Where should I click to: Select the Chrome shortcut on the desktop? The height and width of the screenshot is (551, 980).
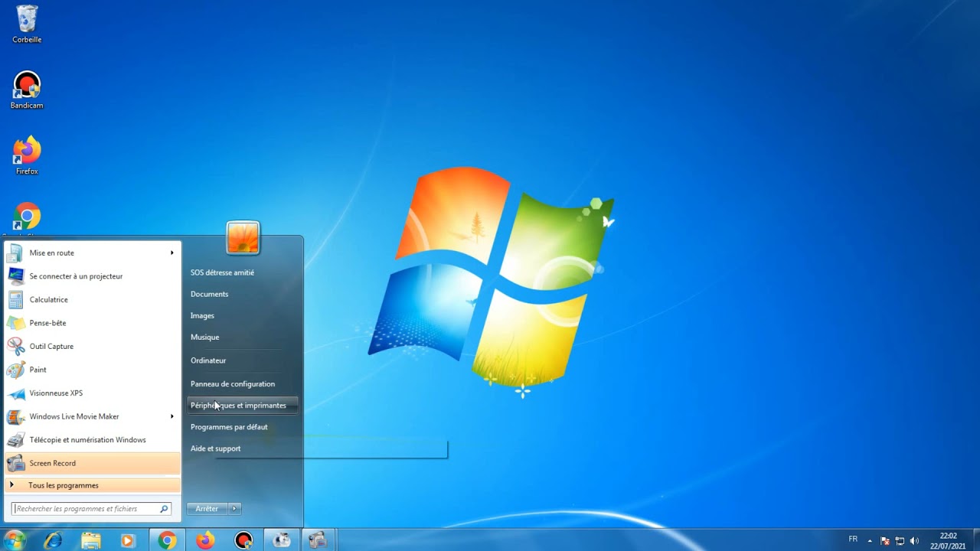pos(27,218)
